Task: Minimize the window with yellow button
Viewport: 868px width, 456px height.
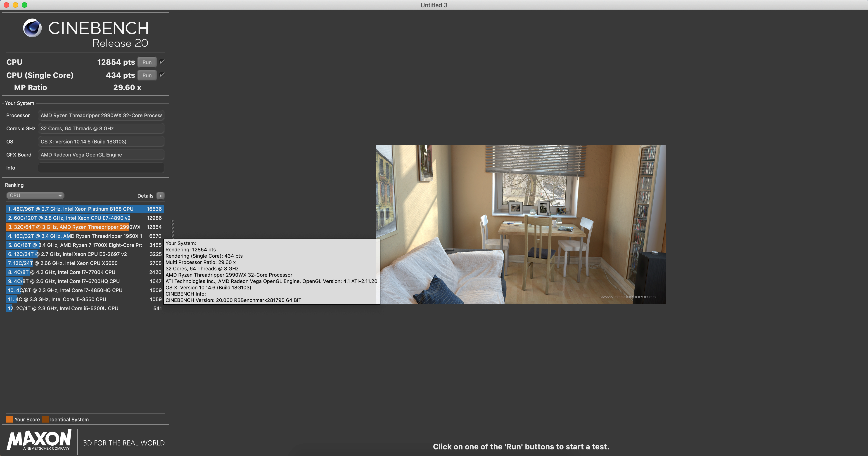Action: [15, 5]
